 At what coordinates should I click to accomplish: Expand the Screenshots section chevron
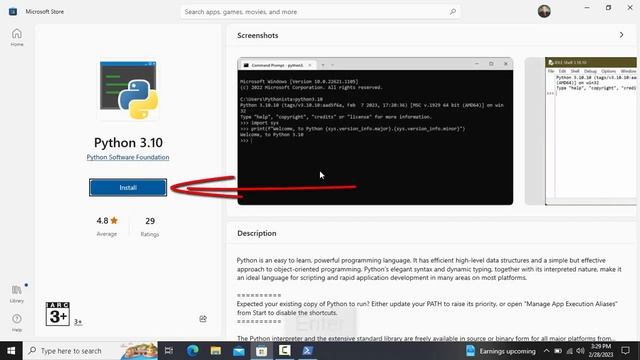pyautogui.click(x=621, y=35)
